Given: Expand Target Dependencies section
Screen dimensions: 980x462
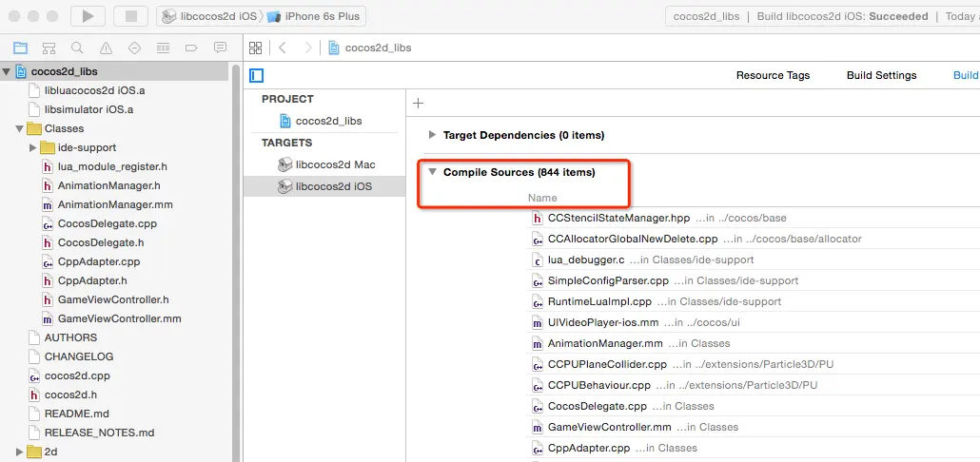Looking at the screenshot, I should point(432,135).
